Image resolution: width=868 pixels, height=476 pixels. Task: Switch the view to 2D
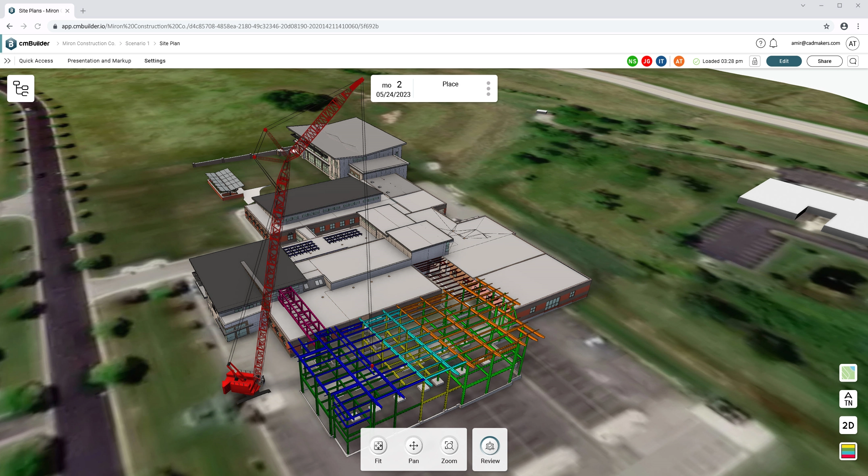point(848,425)
